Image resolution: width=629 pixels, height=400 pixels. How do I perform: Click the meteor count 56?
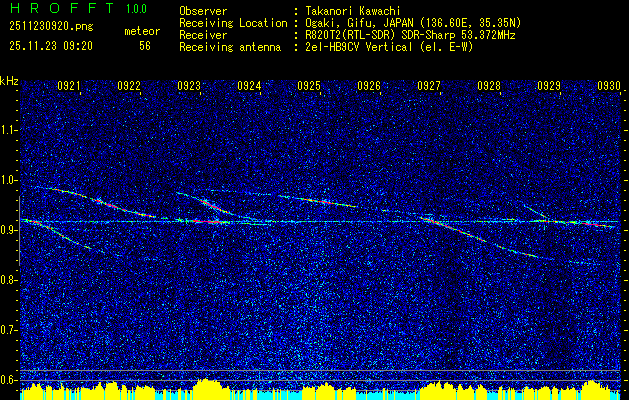(x=145, y=46)
